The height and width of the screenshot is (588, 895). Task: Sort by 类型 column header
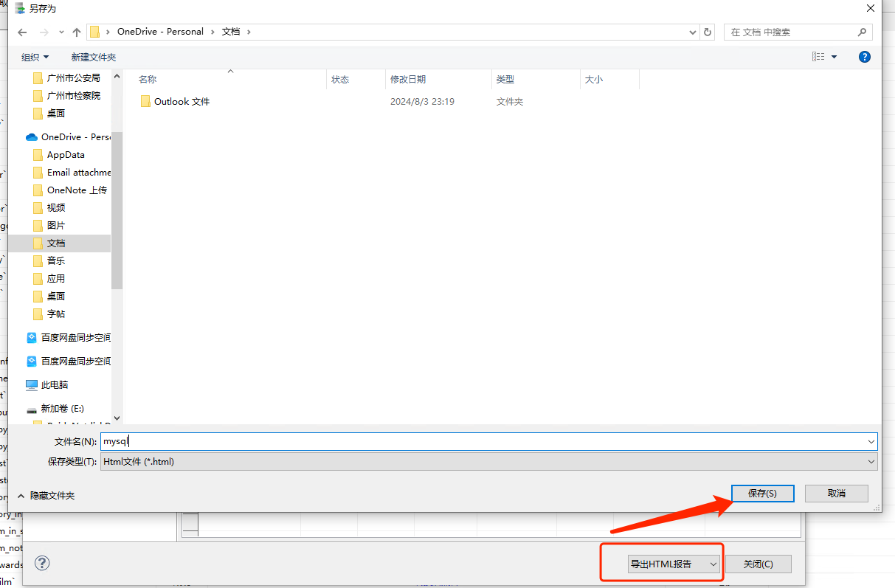(x=505, y=79)
